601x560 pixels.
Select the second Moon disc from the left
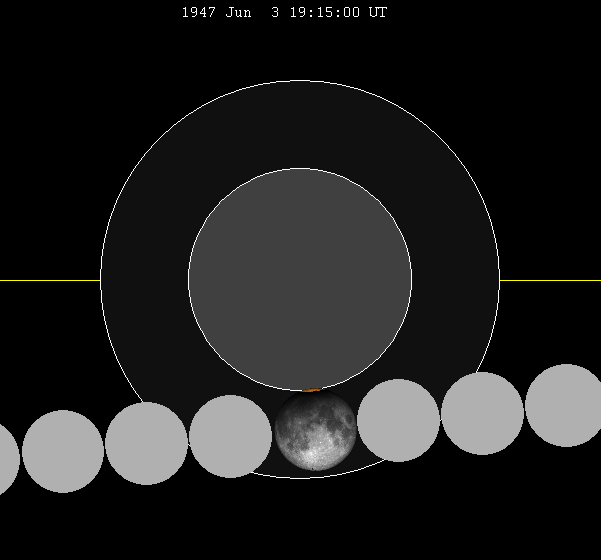(x=63, y=451)
